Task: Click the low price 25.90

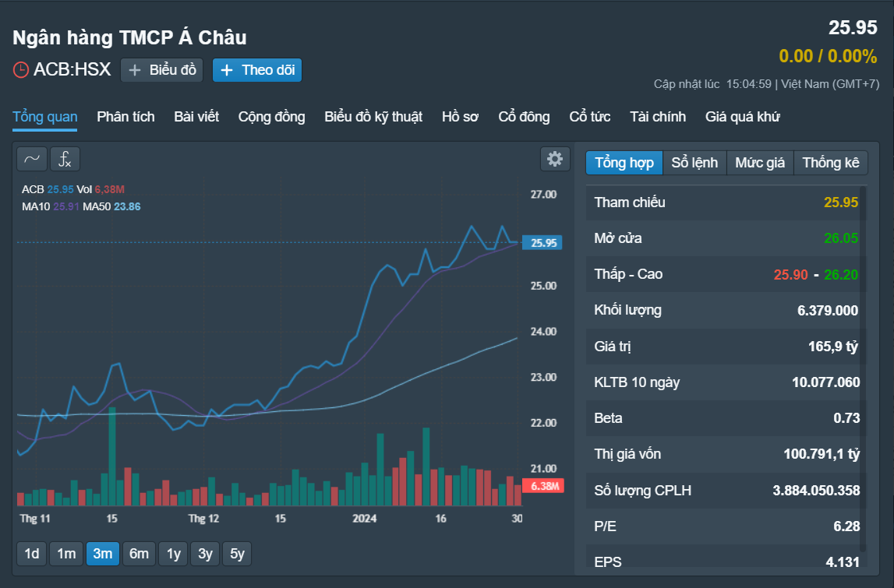Action: [791, 275]
